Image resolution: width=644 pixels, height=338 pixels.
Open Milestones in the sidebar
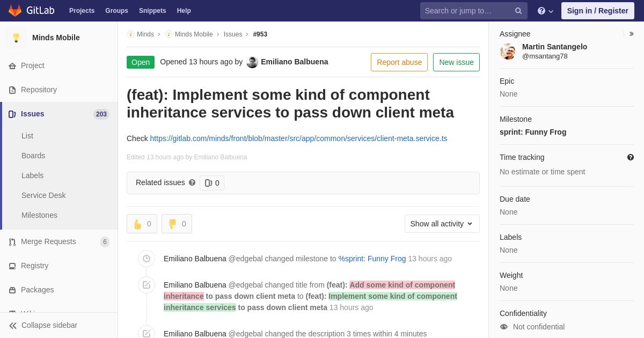coord(39,215)
